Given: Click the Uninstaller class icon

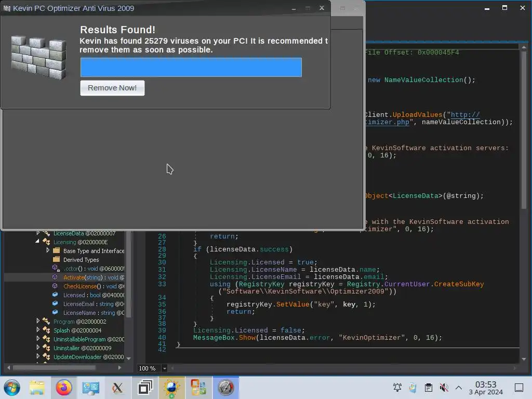Looking at the screenshot, I should pos(46,348).
